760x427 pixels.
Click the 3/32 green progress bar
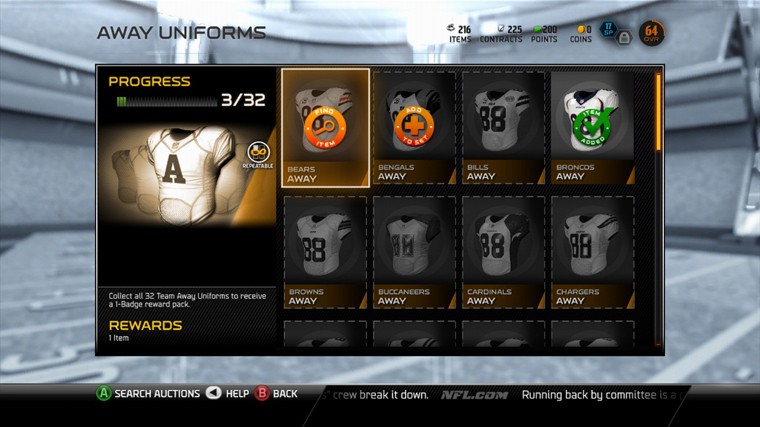(167, 101)
